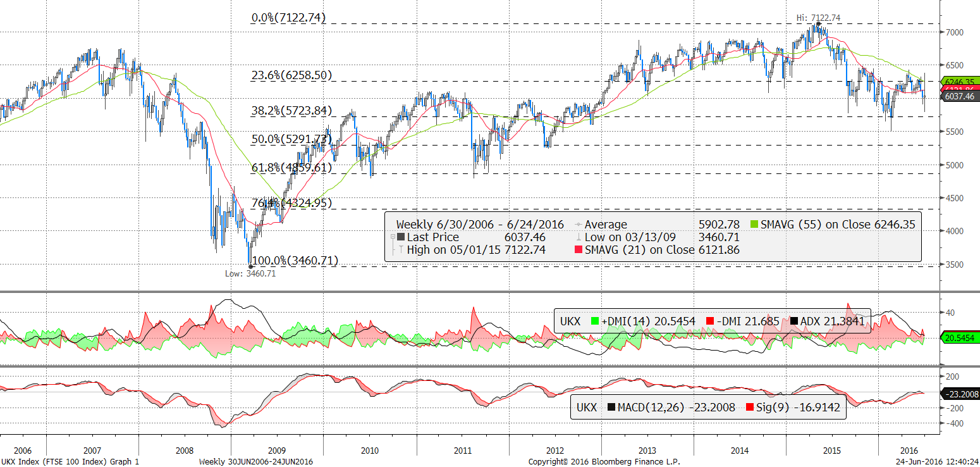The height and width of the screenshot is (467, 980).
Task: Select the 38.2%(5723.84) Fibonacci label
Action: pyautogui.click(x=291, y=110)
